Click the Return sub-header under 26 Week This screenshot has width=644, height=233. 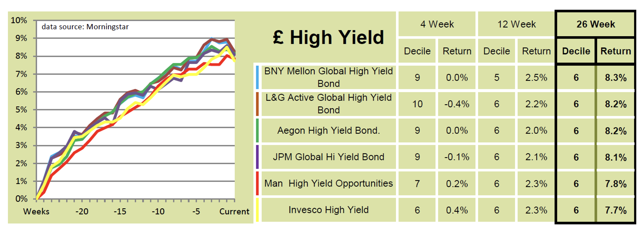point(615,51)
